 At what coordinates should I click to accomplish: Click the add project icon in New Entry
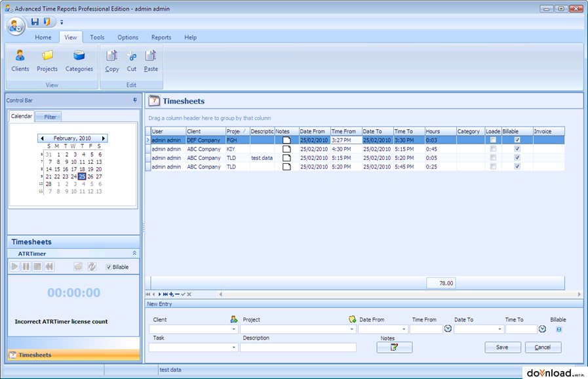pyautogui.click(x=352, y=319)
